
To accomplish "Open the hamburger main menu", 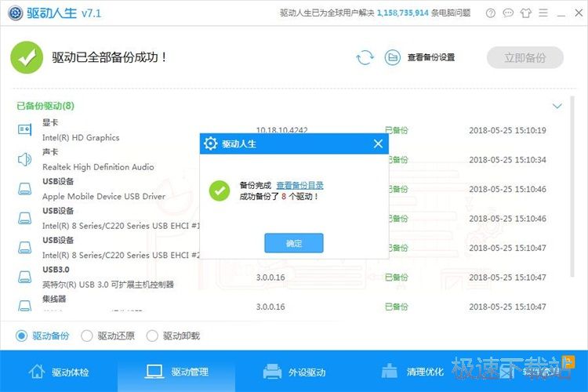I will pyautogui.click(x=543, y=13).
